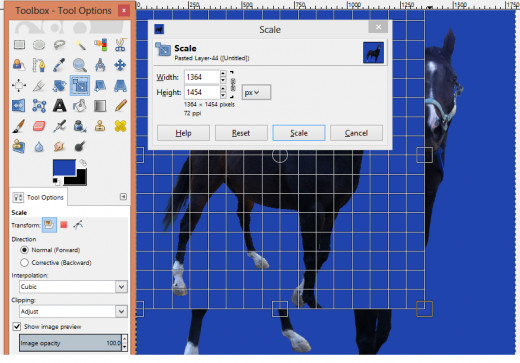Pick the Dodge/Burn tool
520x363 pixels.
pyautogui.click(x=80, y=146)
